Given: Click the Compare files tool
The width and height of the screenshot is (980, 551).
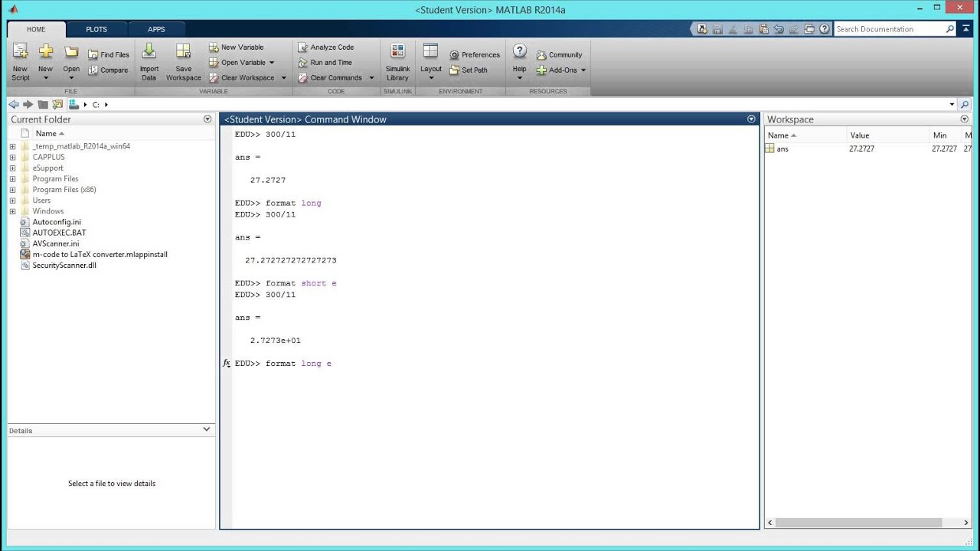Looking at the screenshot, I should [x=108, y=70].
